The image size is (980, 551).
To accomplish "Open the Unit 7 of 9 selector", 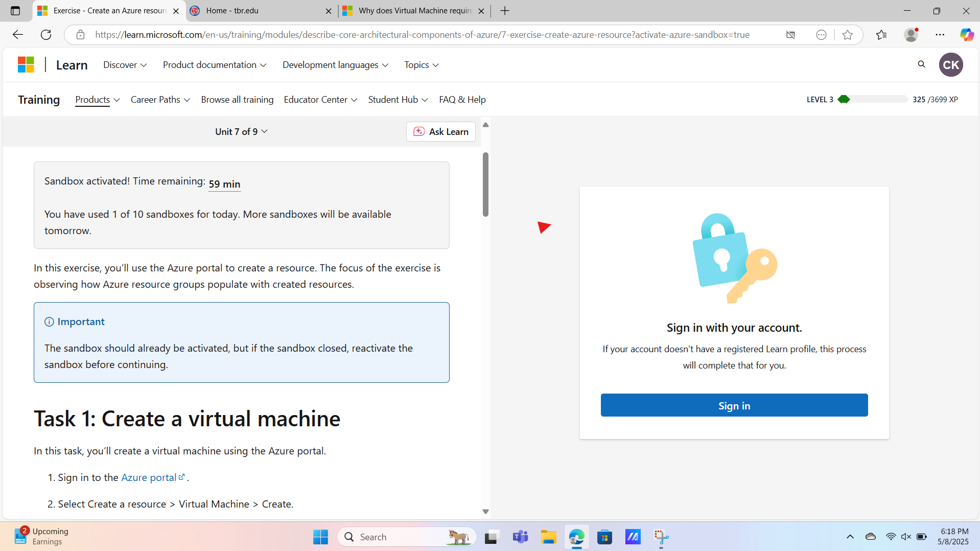I will pos(242,132).
